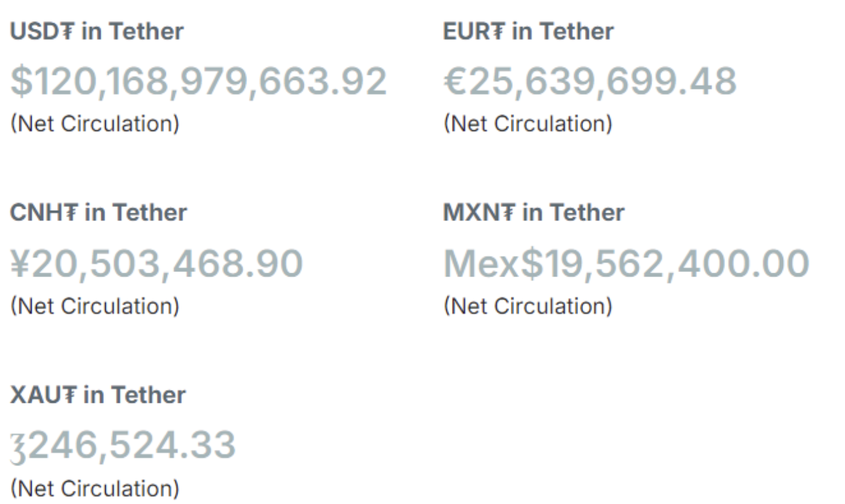
Task: Click the CNH₮ in Tether heading
Action: coord(98,213)
